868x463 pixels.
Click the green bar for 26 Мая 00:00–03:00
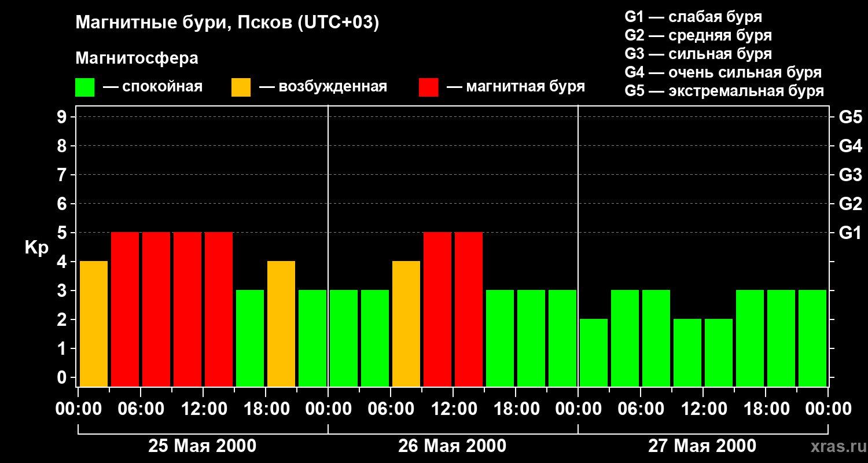click(x=344, y=339)
